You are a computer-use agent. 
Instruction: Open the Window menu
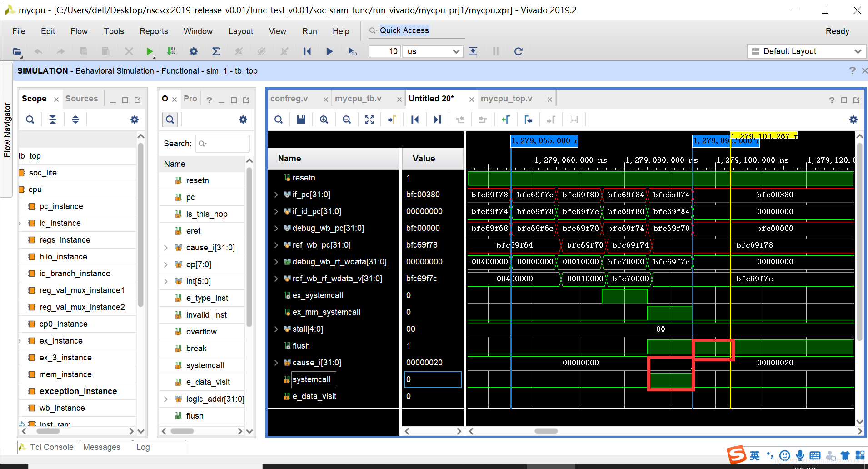click(x=198, y=31)
